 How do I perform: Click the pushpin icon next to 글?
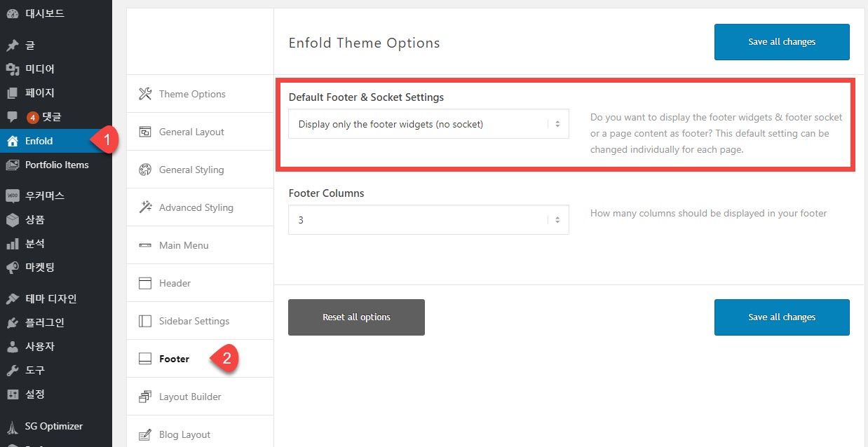coord(12,46)
